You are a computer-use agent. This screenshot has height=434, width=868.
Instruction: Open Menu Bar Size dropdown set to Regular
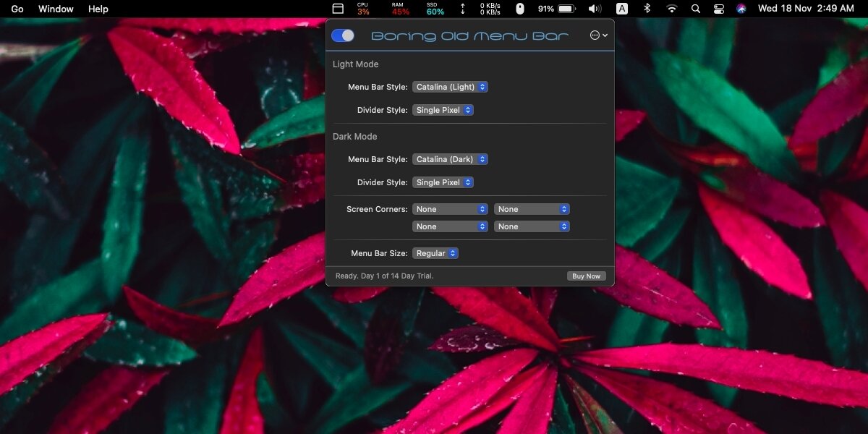click(x=435, y=253)
